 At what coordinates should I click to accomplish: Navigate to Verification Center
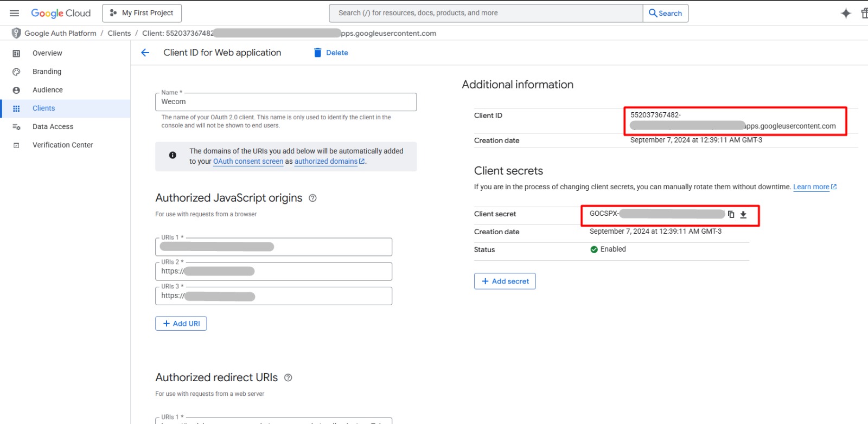62,145
